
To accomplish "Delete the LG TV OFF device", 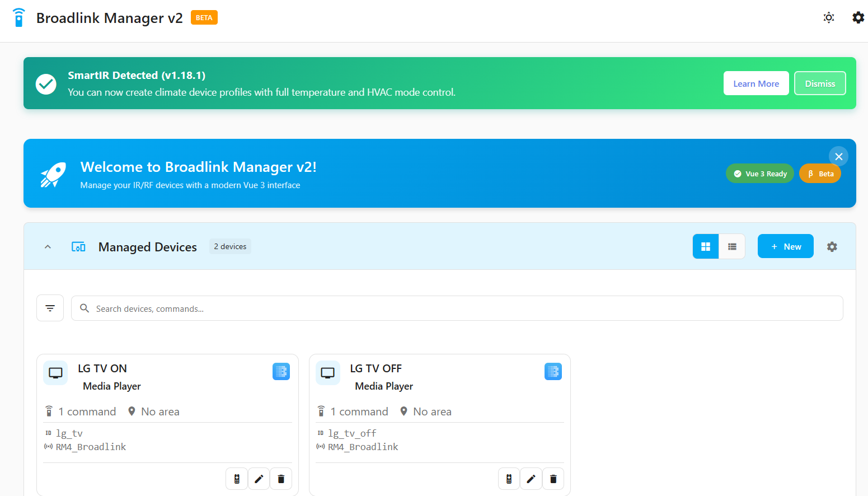I will tap(553, 479).
